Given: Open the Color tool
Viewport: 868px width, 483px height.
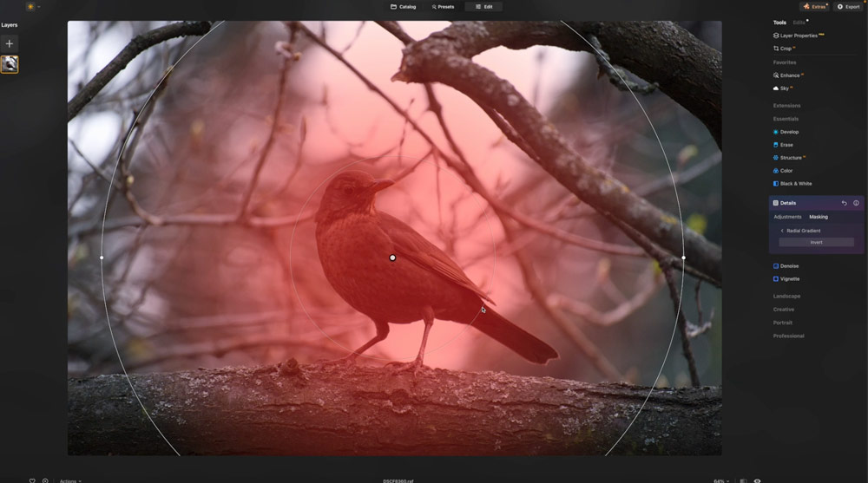Looking at the screenshot, I should pos(783,171).
